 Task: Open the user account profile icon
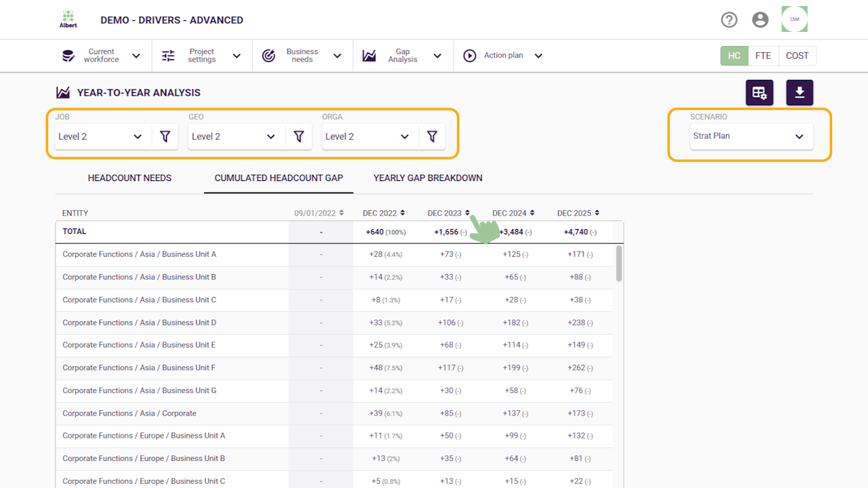(760, 20)
